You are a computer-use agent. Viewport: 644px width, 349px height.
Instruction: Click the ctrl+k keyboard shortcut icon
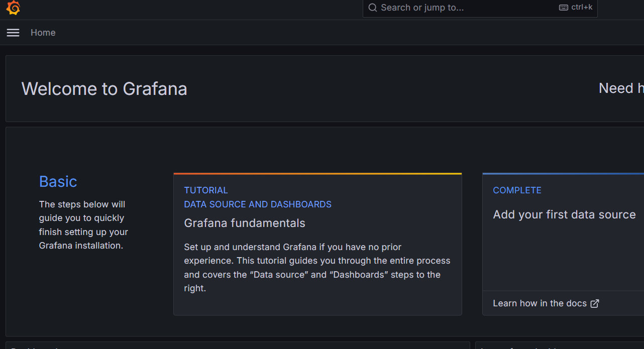[564, 8]
